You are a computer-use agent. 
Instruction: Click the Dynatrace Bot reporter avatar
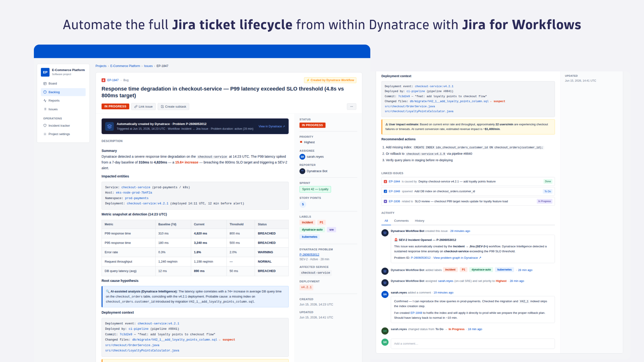302,171
